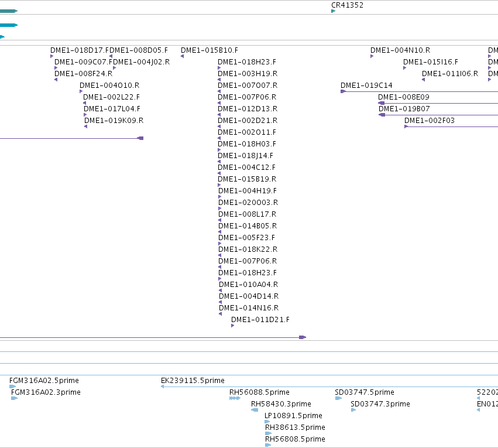Click the RH56088.5prime EST label
The image size is (498, 448).
pyautogui.click(x=259, y=392)
